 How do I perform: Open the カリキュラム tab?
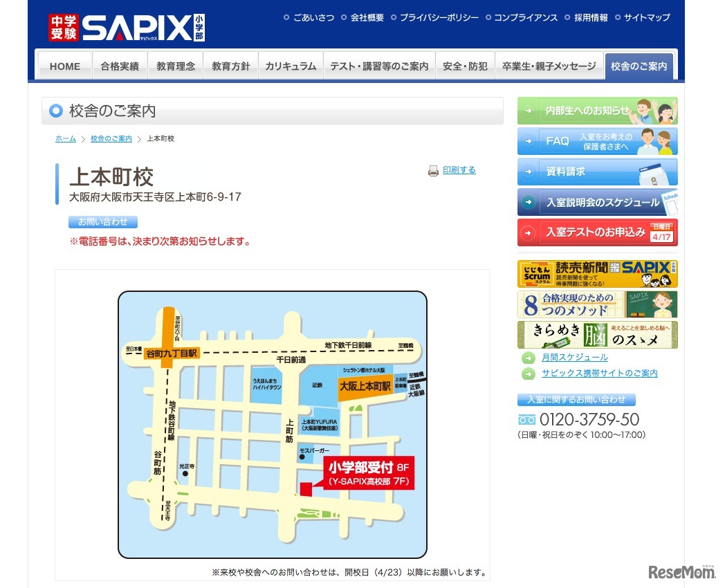tap(291, 66)
